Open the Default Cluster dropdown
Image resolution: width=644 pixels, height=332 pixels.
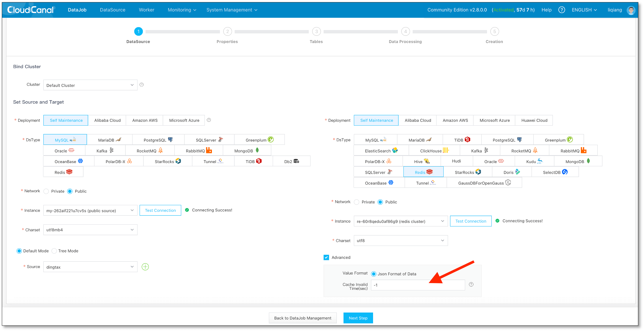tap(90, 85)
